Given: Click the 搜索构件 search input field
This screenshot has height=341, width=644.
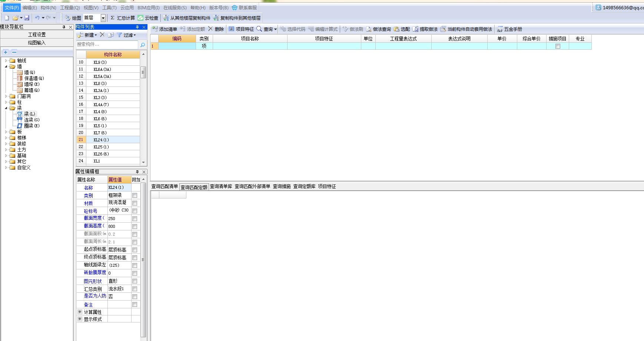Looking at the screenshot, I should pos(107,45).
